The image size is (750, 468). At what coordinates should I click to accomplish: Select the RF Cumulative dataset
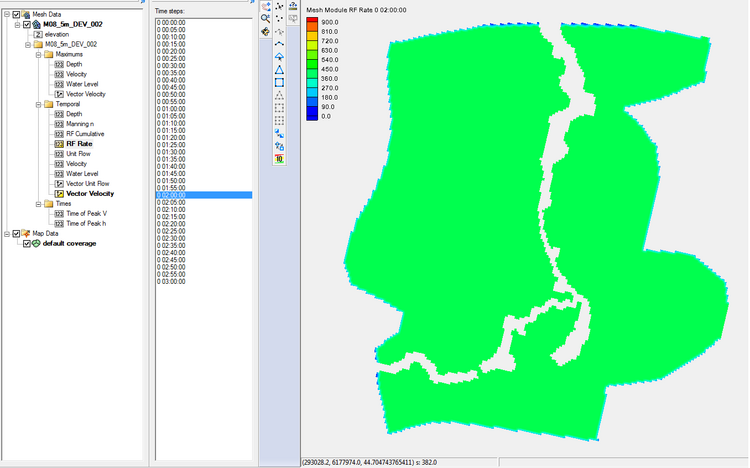(x=85, y=133)
